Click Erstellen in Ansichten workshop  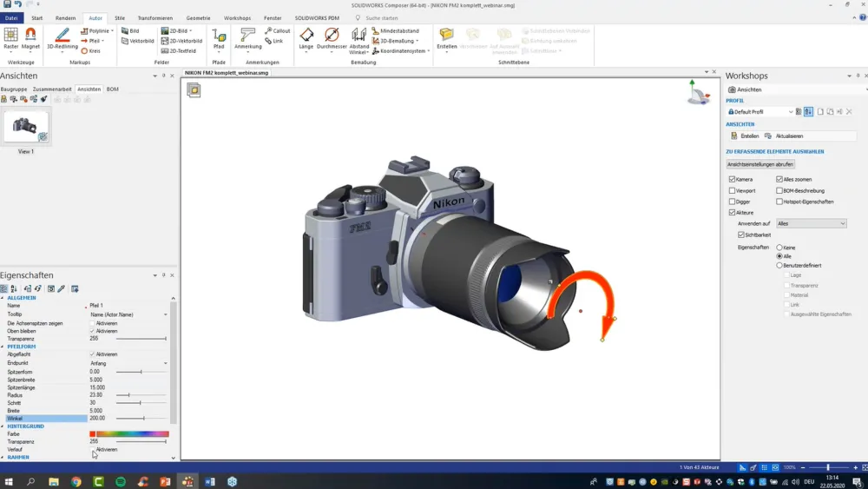pos(745,135)
